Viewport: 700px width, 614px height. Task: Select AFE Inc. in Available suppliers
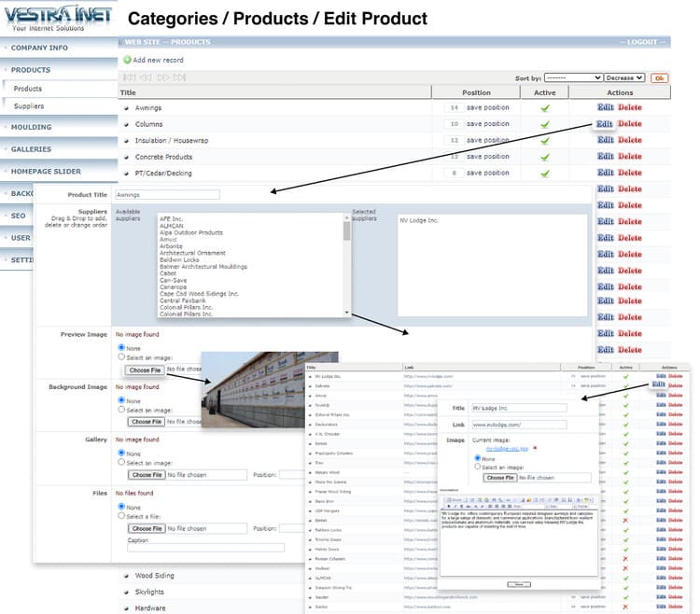[x=171, y=219]
